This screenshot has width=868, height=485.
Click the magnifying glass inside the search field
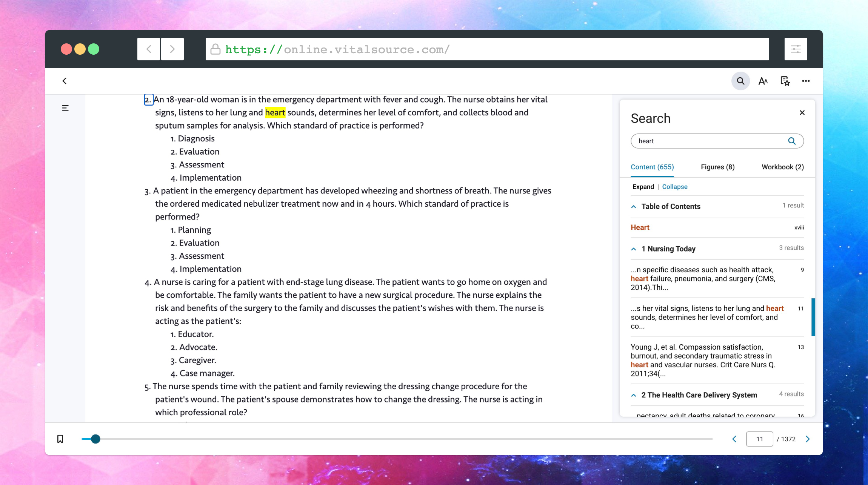[792, 141]
